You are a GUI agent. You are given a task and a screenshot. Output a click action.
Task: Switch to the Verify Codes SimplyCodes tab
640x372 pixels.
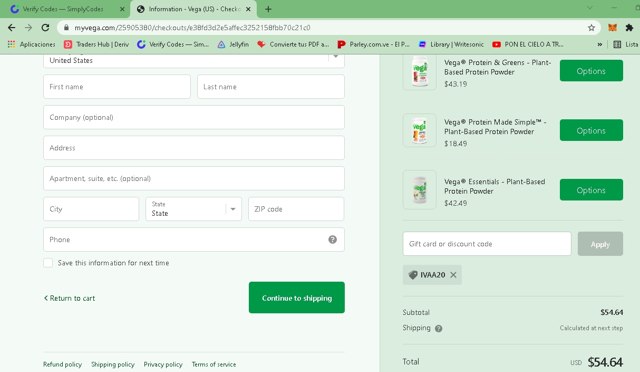coord(63,9)
